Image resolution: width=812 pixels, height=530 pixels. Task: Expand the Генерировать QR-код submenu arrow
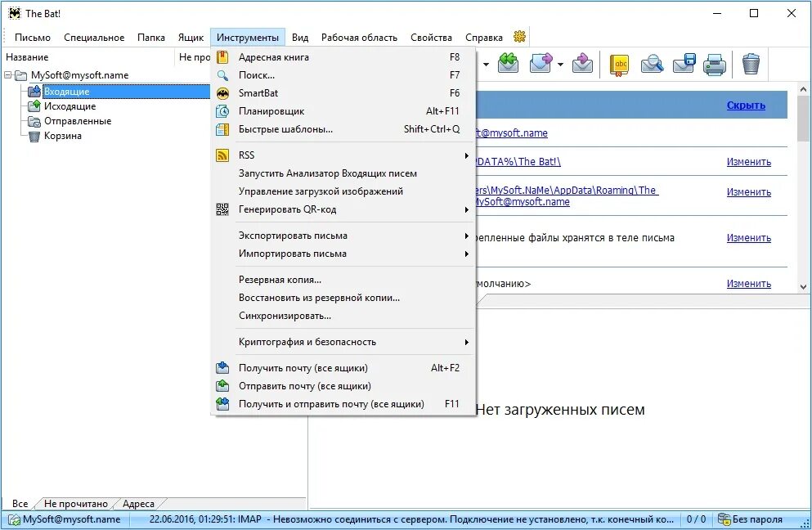(x=466, y=210)
